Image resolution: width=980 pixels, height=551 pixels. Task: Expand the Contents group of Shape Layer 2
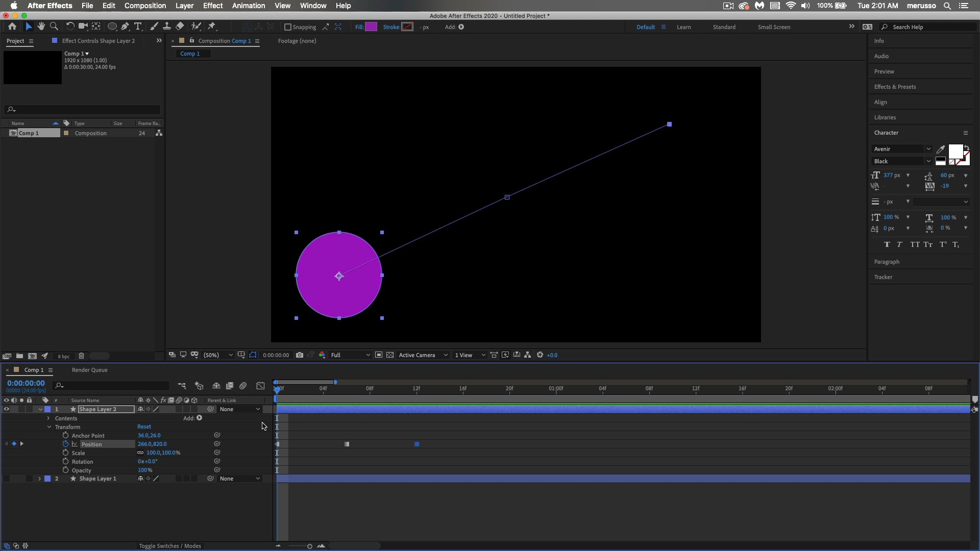(48, 418)
